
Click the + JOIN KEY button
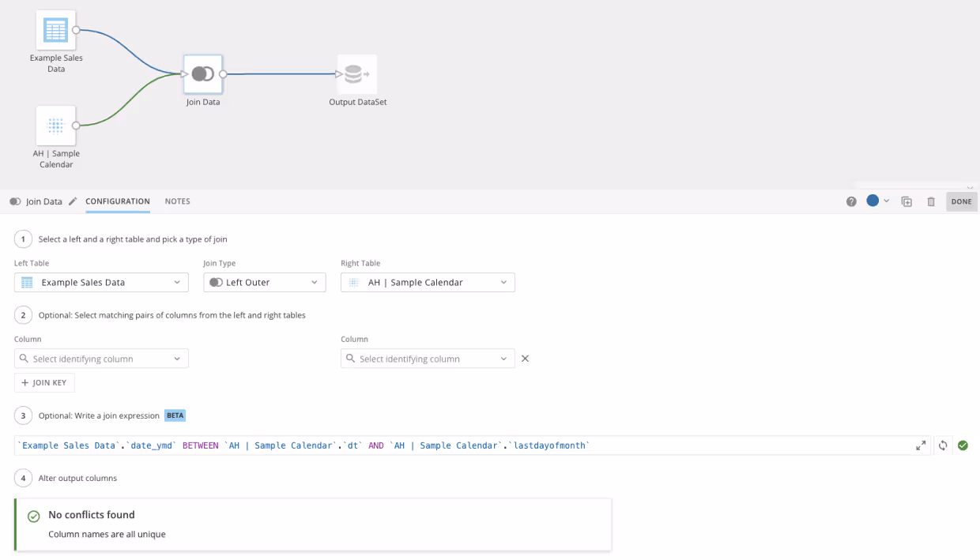(44, 382)
